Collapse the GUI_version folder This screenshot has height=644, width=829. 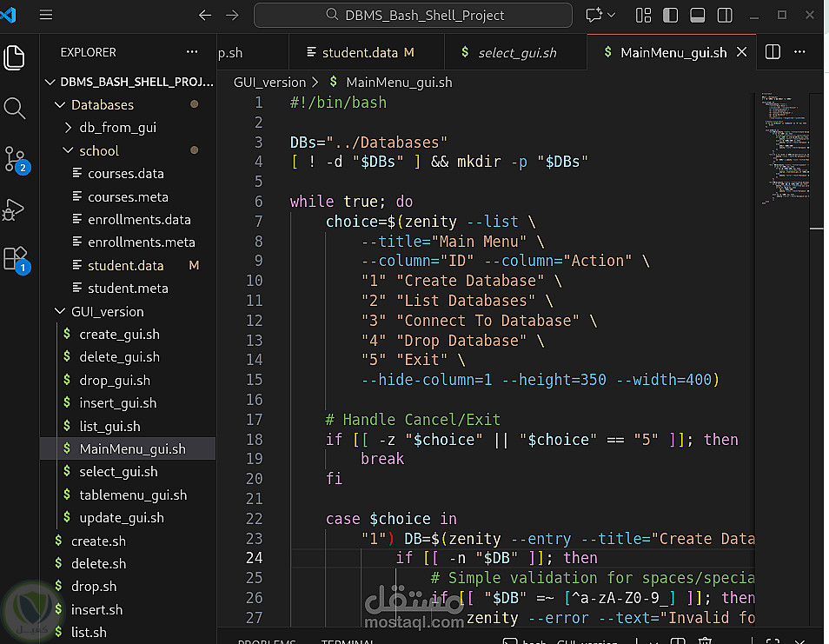(107, 311)
